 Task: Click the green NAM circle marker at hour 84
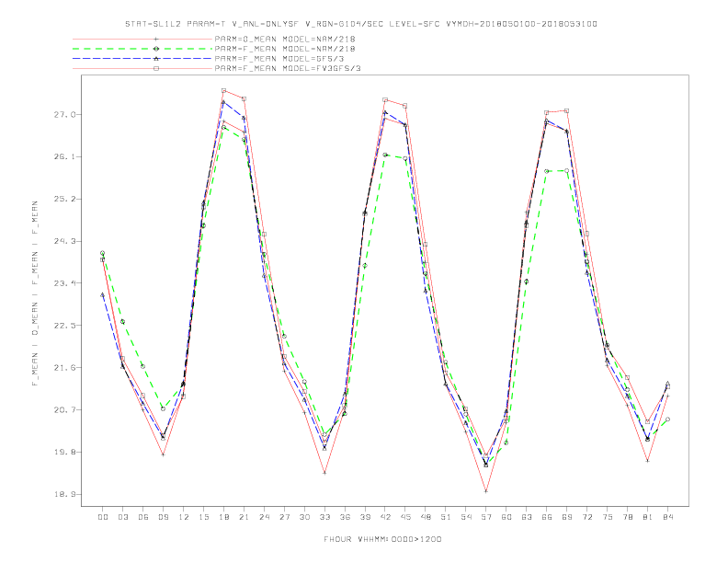click(667, 419)
